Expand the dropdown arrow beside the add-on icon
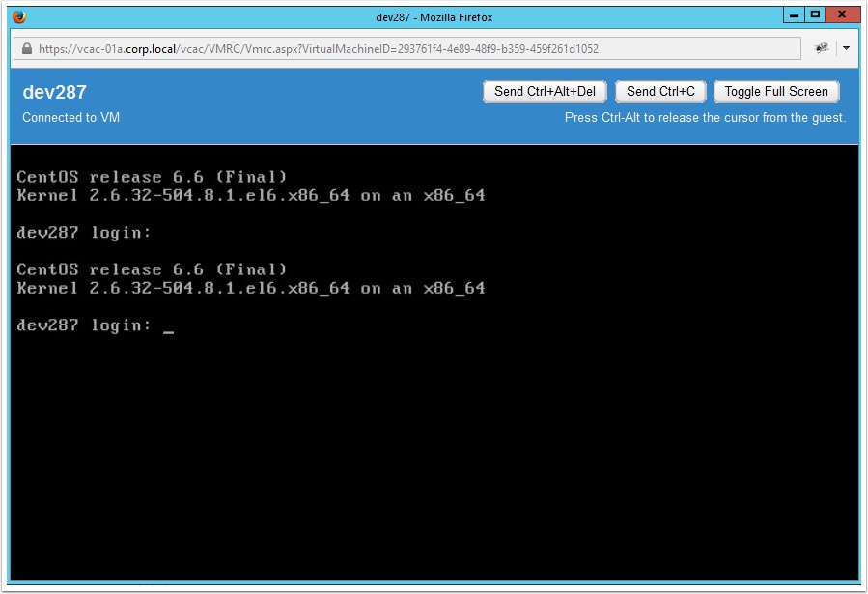 [846, 48]
